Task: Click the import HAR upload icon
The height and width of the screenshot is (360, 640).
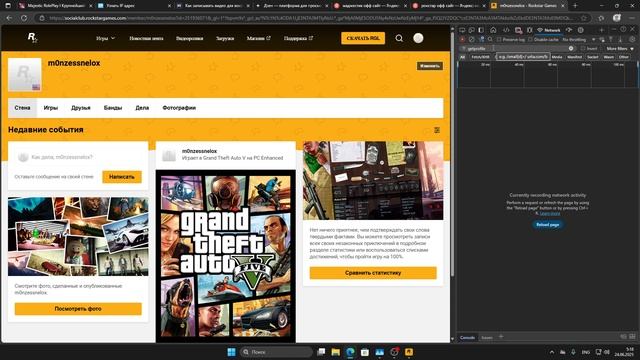Action: 611,40
